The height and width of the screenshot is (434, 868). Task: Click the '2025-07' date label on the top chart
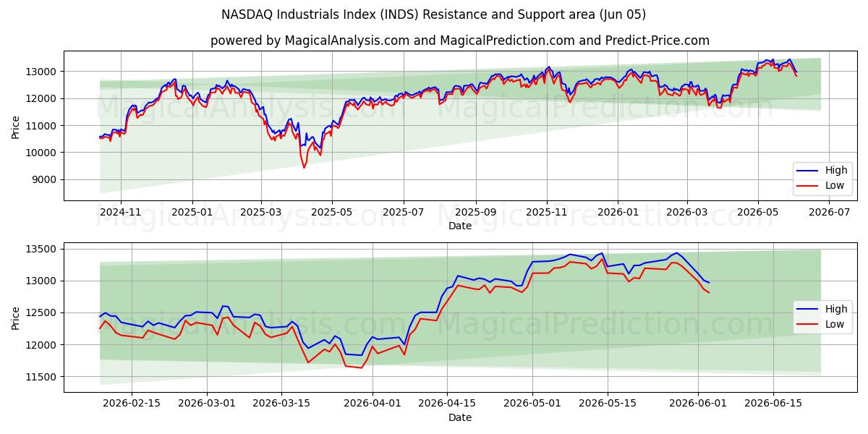point(403,213)
